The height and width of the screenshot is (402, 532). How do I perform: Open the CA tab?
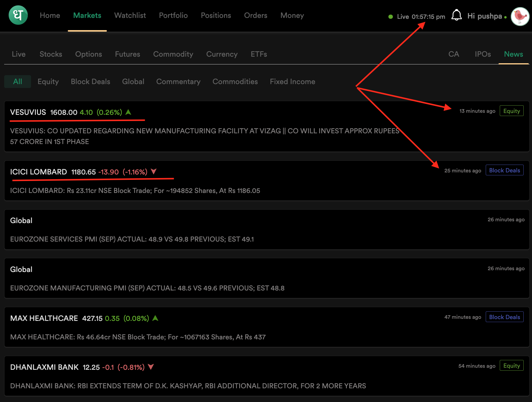pyautogui.click(x=453, y=54)
